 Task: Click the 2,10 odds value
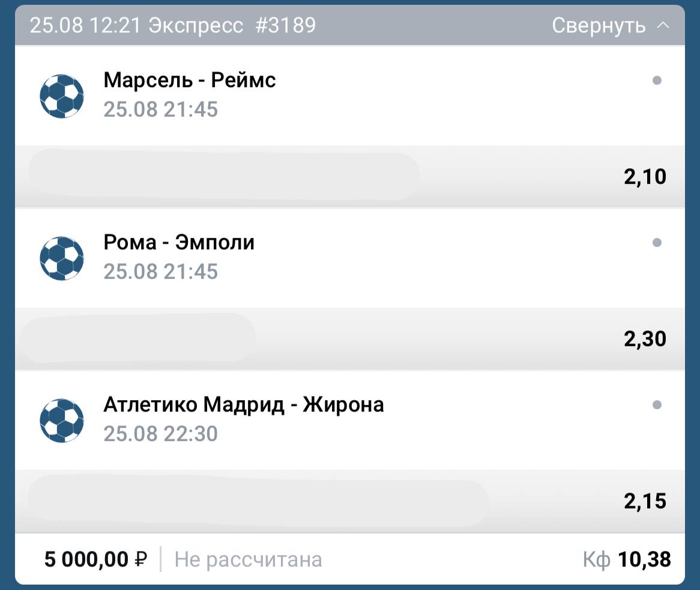[x=645, y=177]
